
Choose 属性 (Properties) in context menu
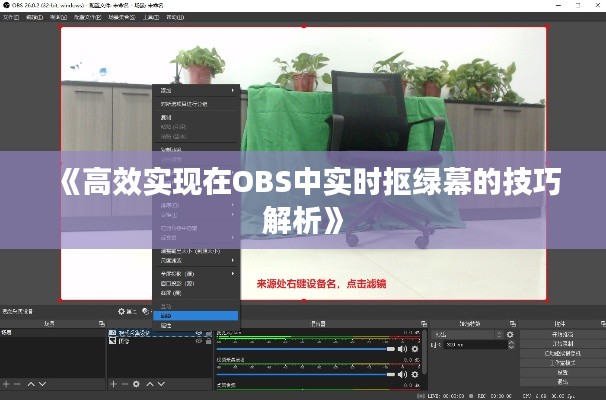196,325
